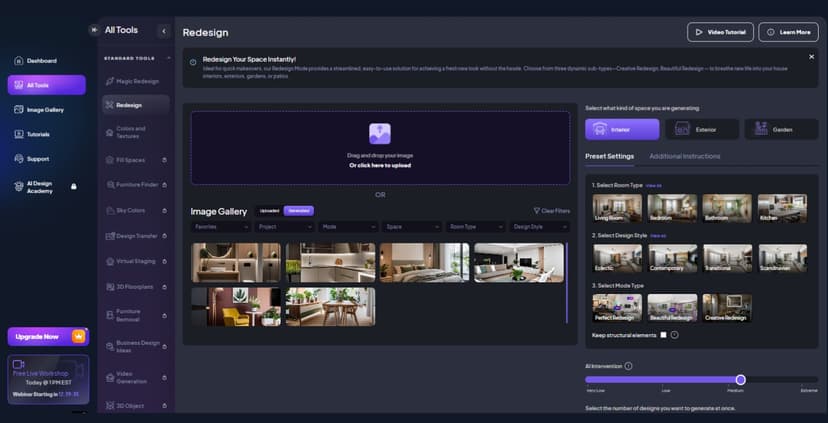Open the Favorites filter dropdown
The width and height of the screenshot is (828, 423).
point(221,227)
